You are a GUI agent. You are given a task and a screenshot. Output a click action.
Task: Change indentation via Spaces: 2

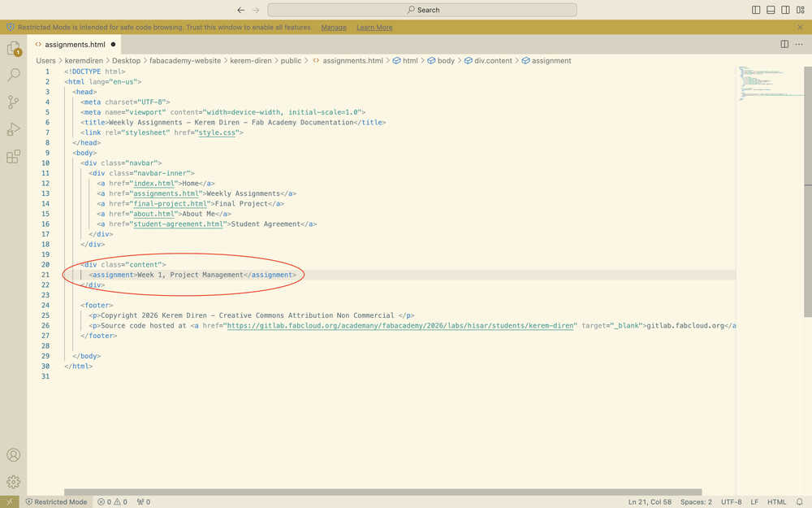tap(696, 501)
